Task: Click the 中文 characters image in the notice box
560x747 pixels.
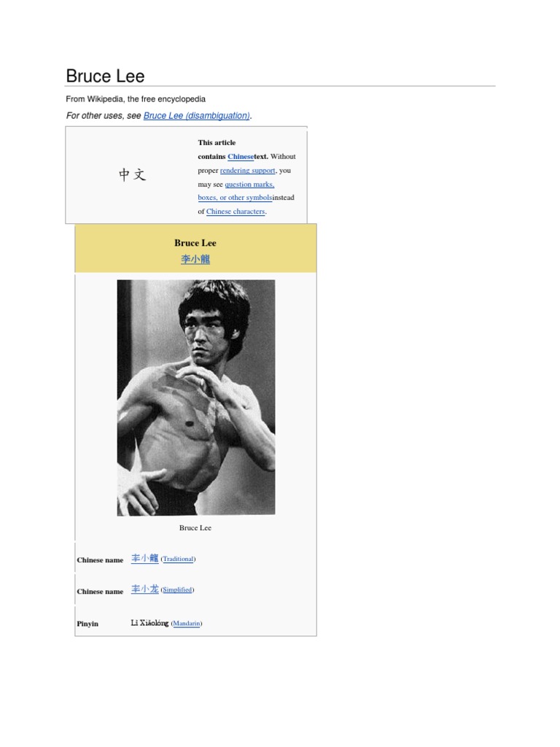Action: [x=132, y=175]
